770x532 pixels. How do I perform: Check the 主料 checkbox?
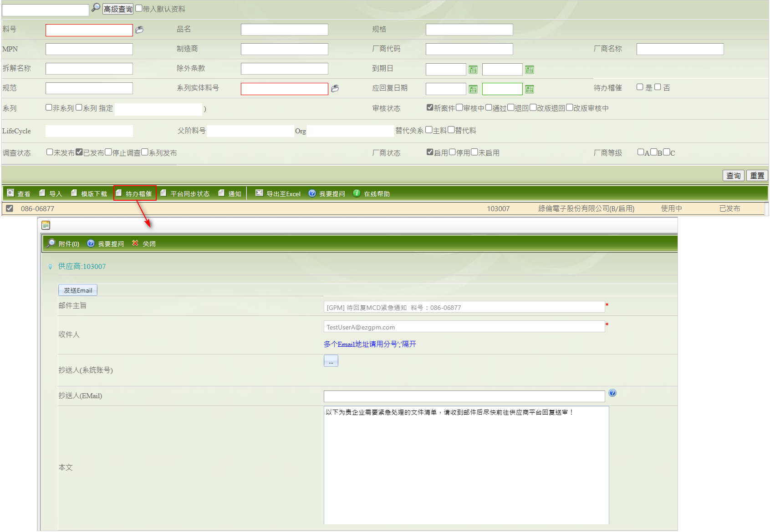428,130
